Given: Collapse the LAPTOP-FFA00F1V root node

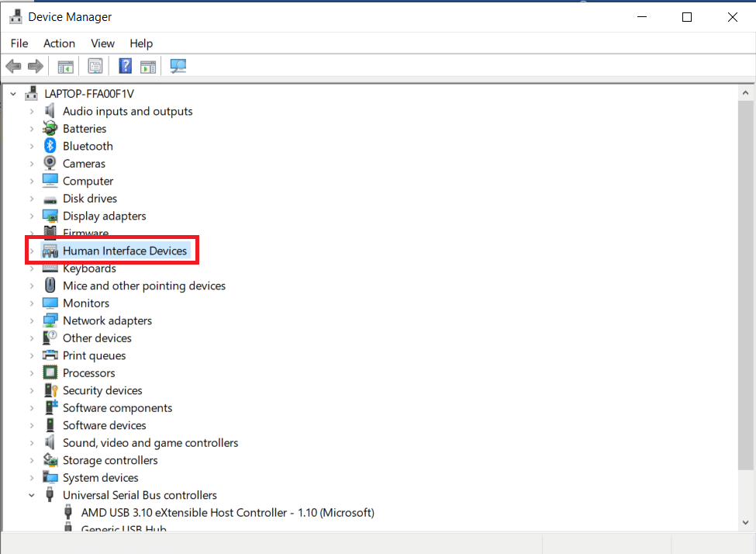Looking at the screenshot, I should tap(13, 93).
